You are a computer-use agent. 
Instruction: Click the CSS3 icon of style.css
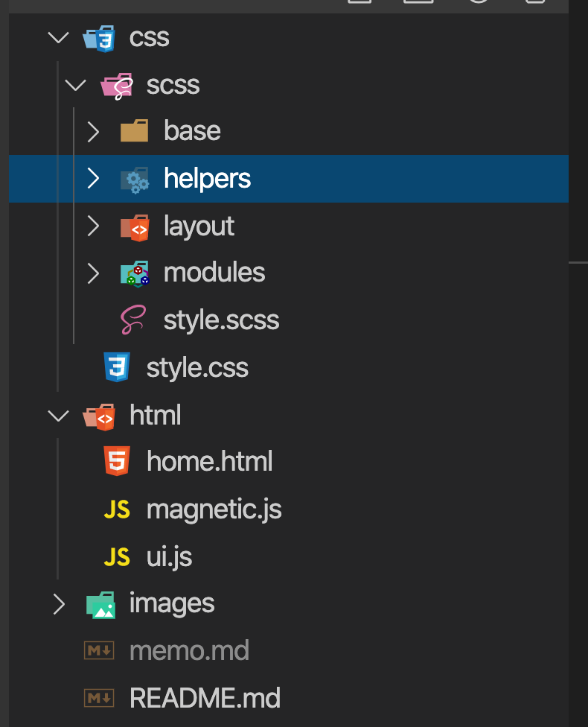[x=117, y=366]
